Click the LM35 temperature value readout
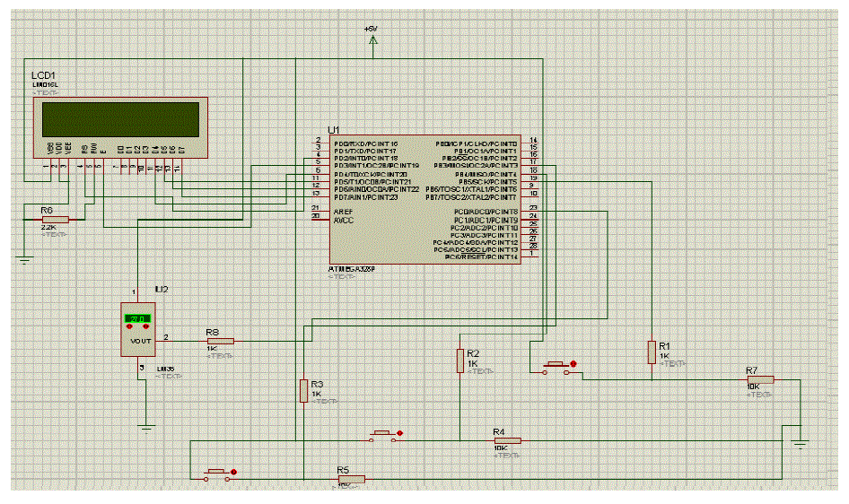This screenshot has width=849, height=504. click(138, 318)
